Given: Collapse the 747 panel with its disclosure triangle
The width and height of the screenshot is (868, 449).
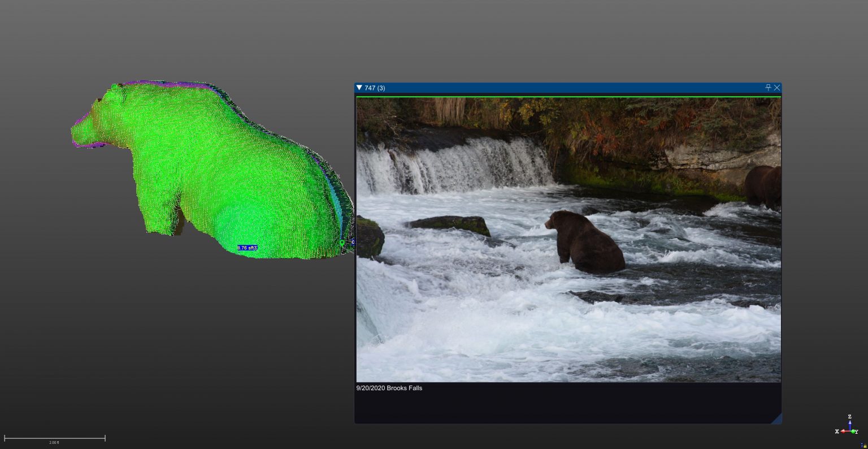Looking at the screenshot, I should pos(359,88).
